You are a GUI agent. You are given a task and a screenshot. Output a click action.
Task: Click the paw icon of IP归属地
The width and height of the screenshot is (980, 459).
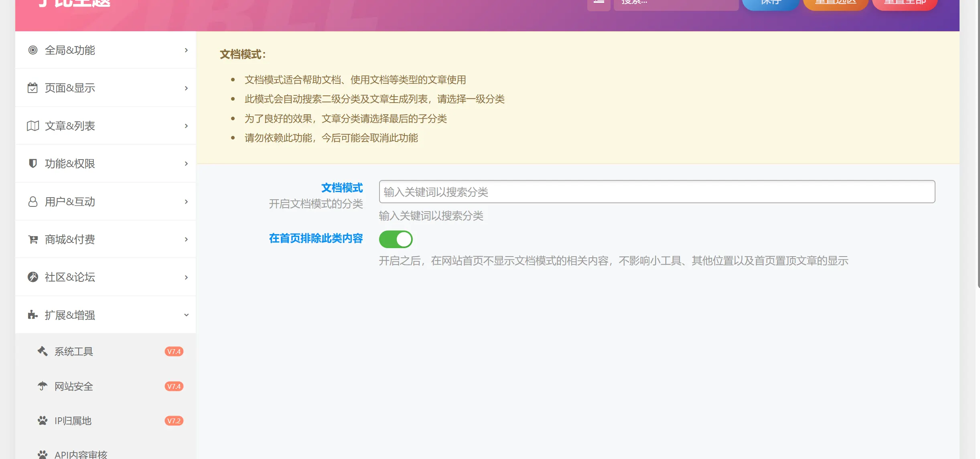43,421
